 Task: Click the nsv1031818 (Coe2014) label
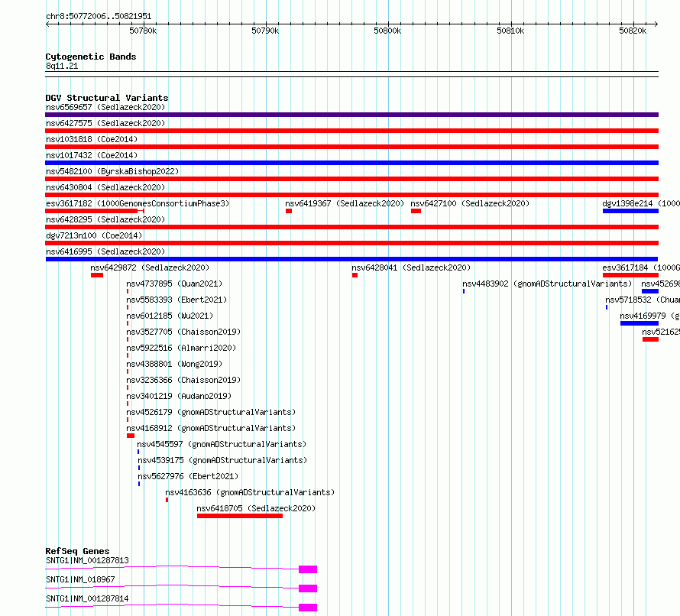tap(92, 139)
